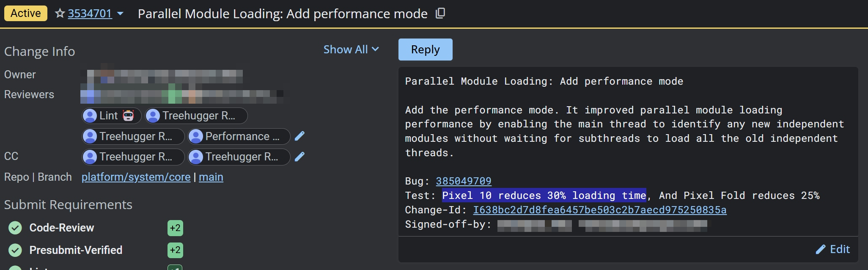Open the main branch link
The height and width of the screenshot is (270, 868).
(x=211, y=177)
